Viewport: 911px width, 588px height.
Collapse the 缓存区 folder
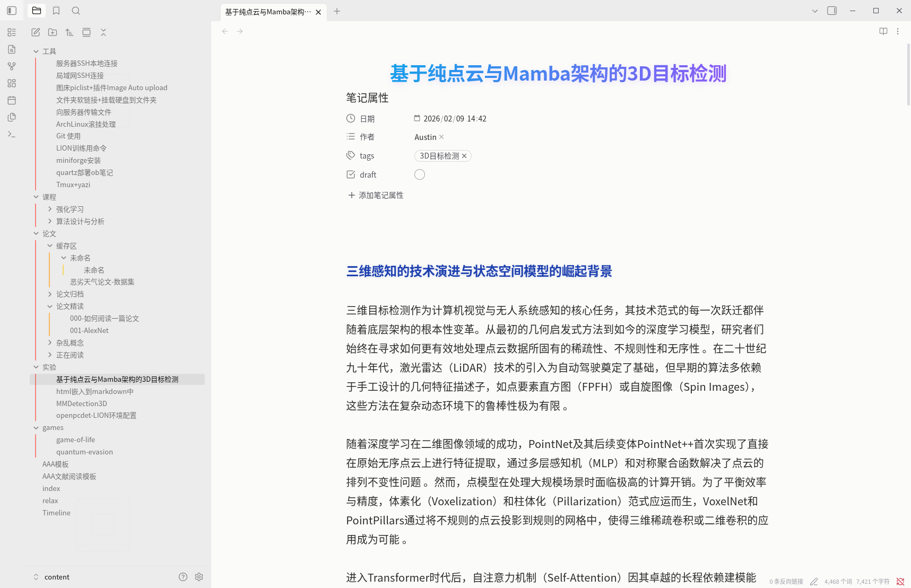pos(50,245)
